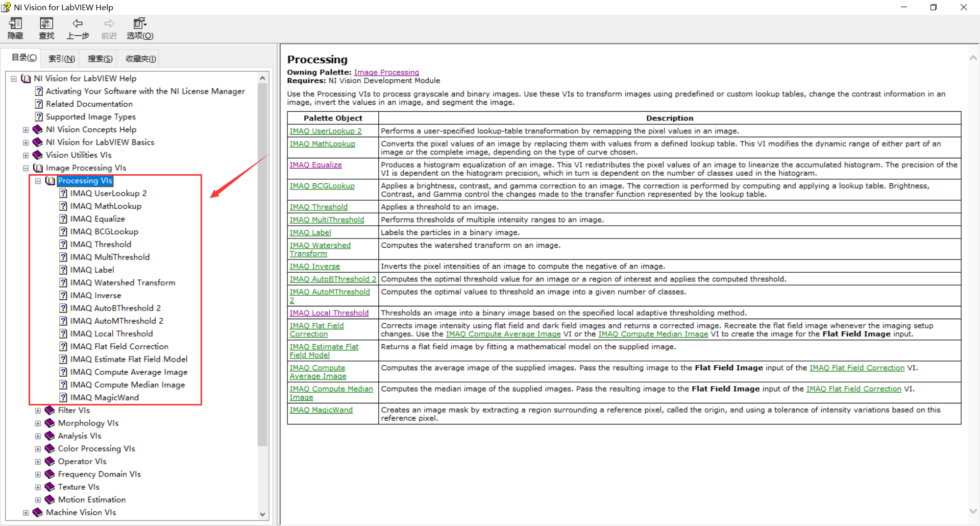The width and height of the screenshot is (980, 526).
Task: Select IMAQ Estimate Flat Field Model in tree
Action: [x=129, y=360]
